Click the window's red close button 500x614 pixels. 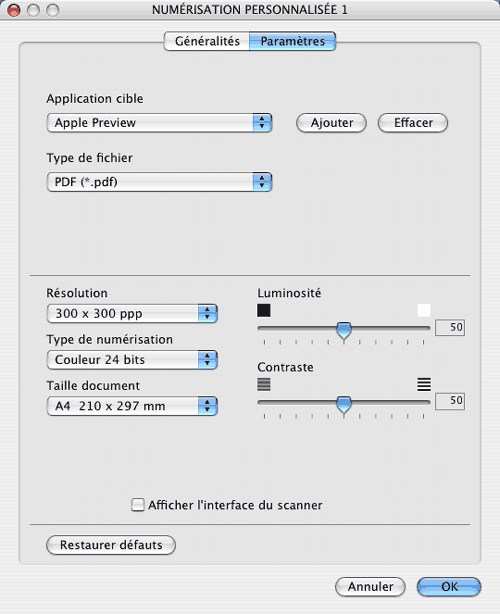tap(14, 10)
